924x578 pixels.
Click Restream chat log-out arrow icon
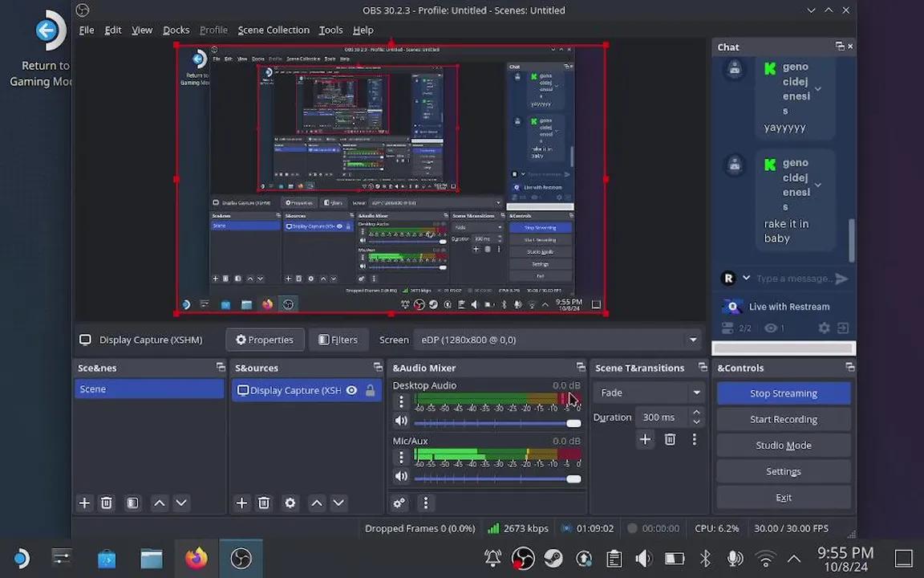[x=843, y=328]
